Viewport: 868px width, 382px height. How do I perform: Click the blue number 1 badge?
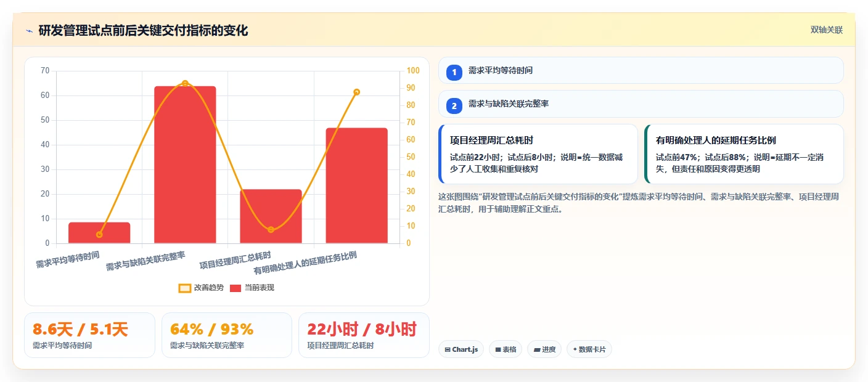pyautogui.click(x=454, y=72)
